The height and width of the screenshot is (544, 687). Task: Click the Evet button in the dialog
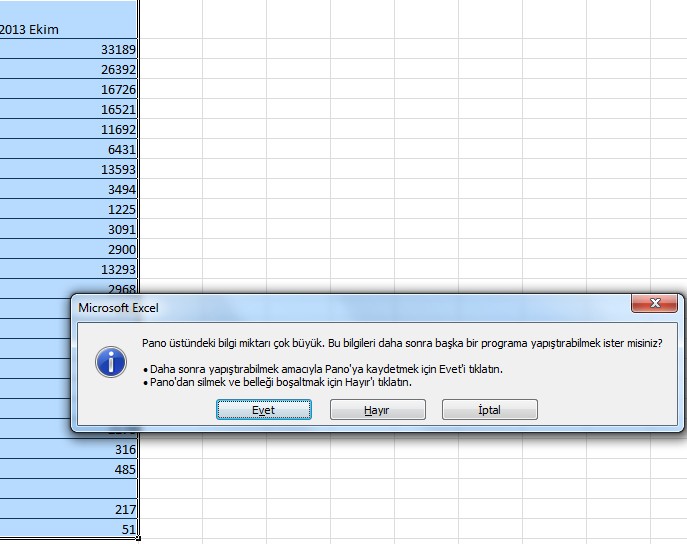pos(264,410)
